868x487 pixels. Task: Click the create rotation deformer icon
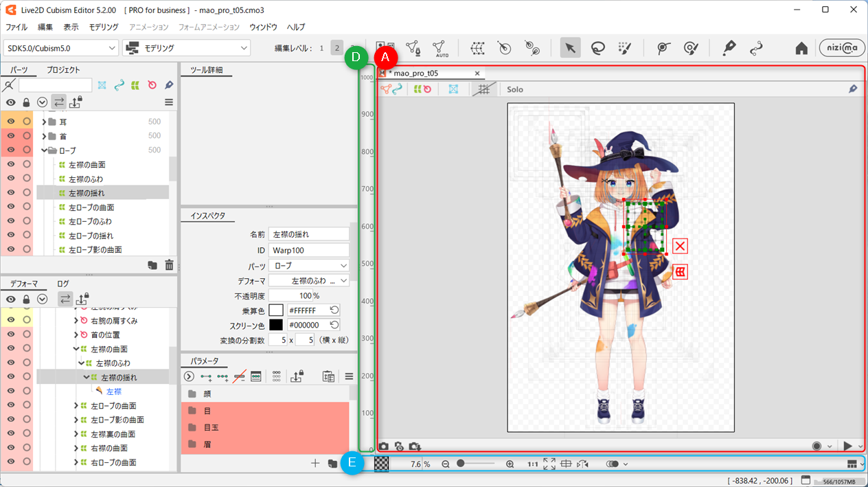[505, 48]
